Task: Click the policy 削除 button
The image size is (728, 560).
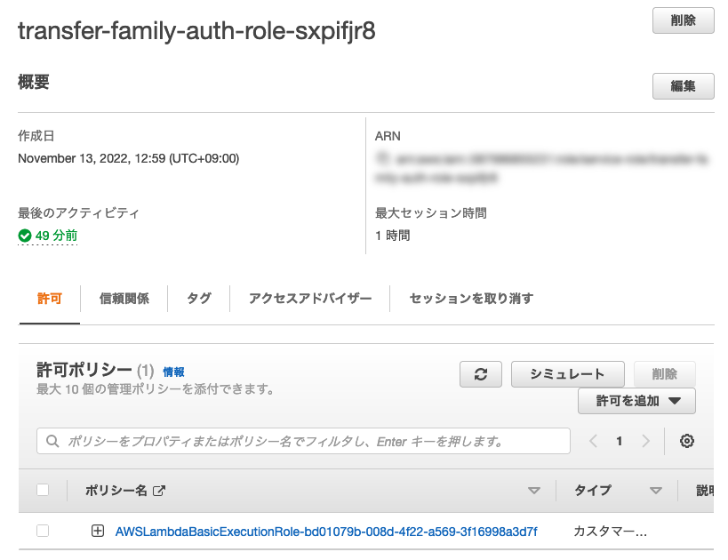Action: coord(664,374)
